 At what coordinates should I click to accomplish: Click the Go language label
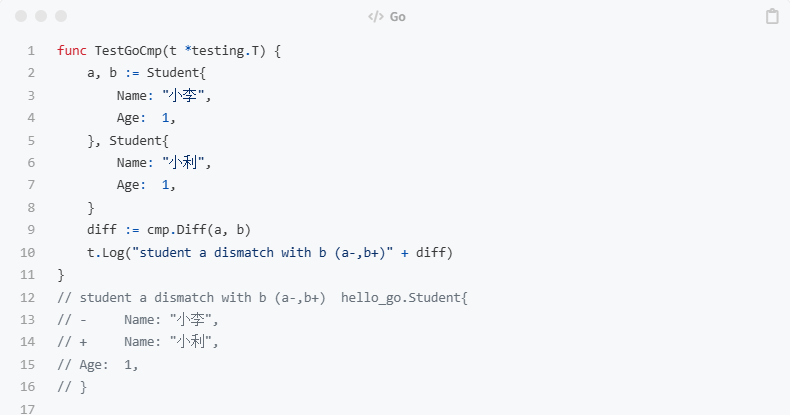398,17
